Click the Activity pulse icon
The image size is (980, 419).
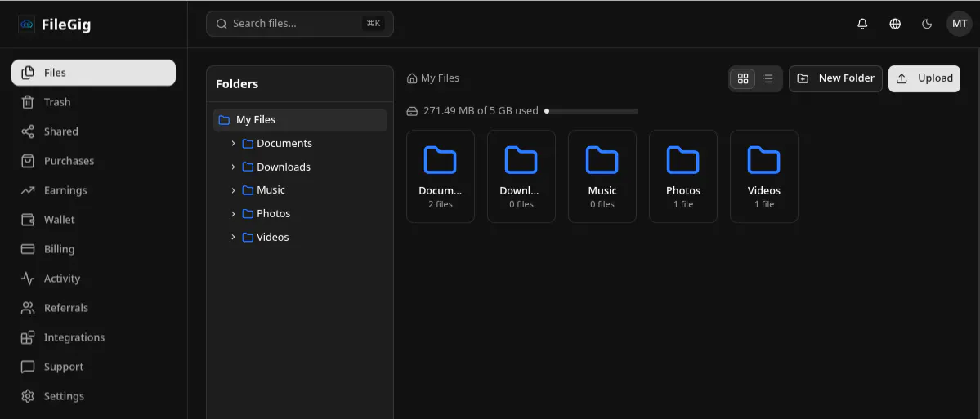click(28, 278)
